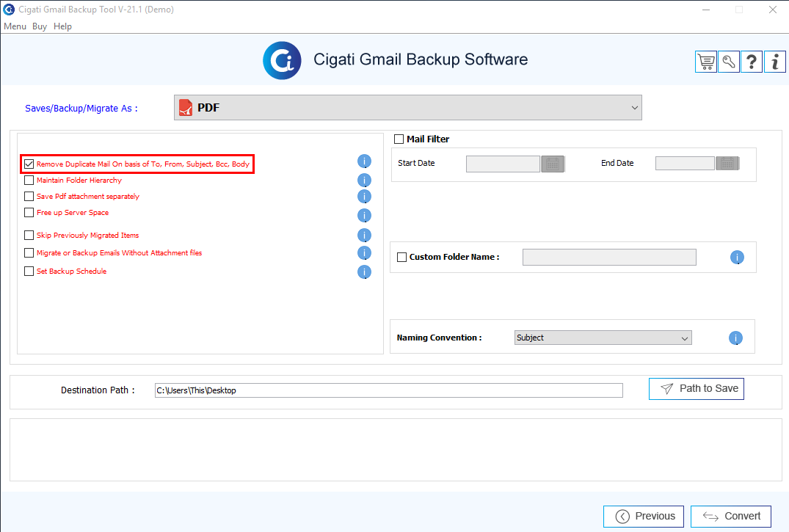
Task: Enable Free up Server Space option
Action: pos(29,212)
